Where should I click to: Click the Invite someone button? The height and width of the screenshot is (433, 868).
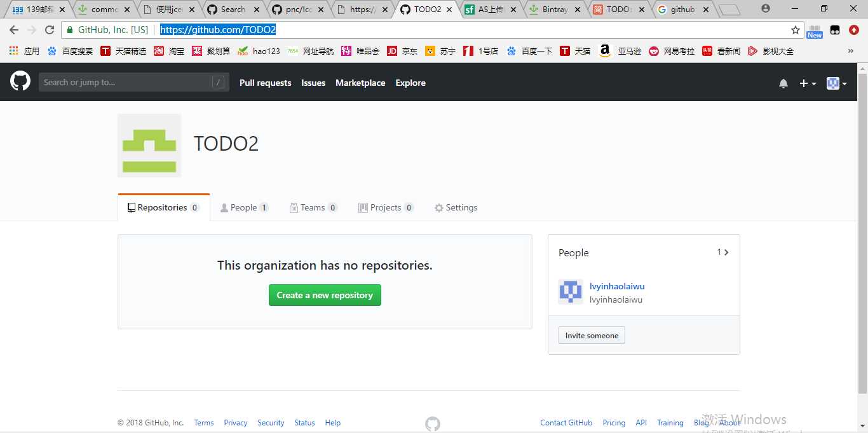point(592,335)
